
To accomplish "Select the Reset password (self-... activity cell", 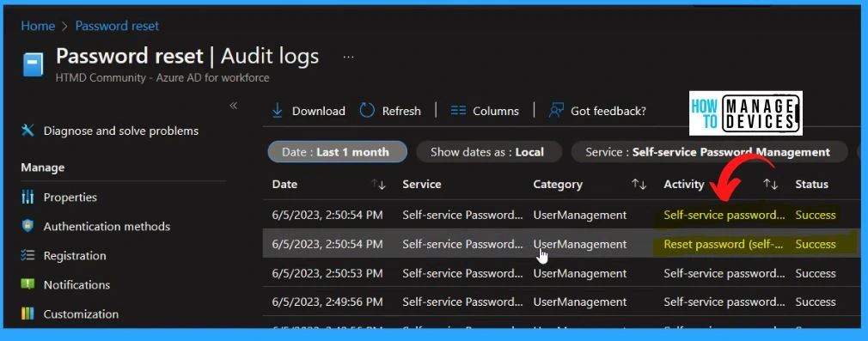I will point(724,244).
